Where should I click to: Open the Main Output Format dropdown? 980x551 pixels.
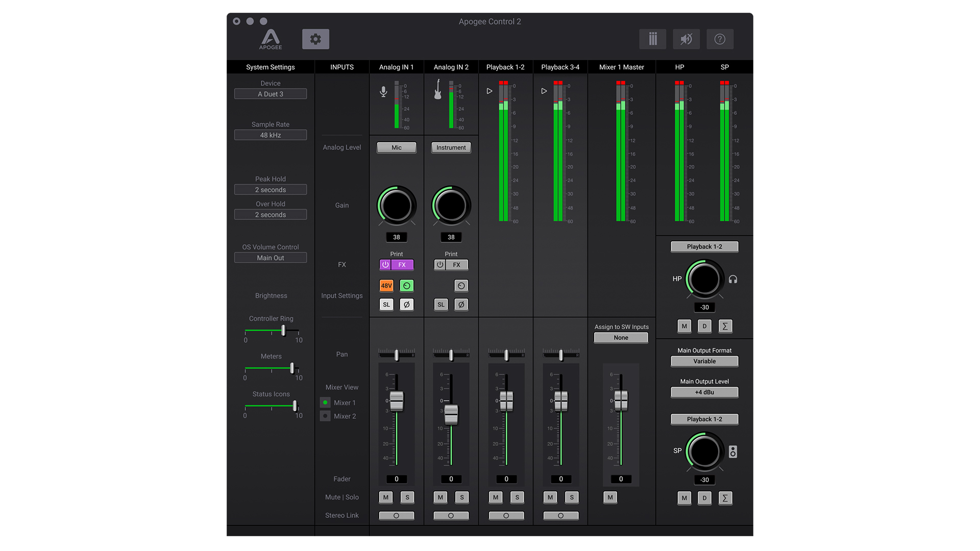(x=704, y=361)
